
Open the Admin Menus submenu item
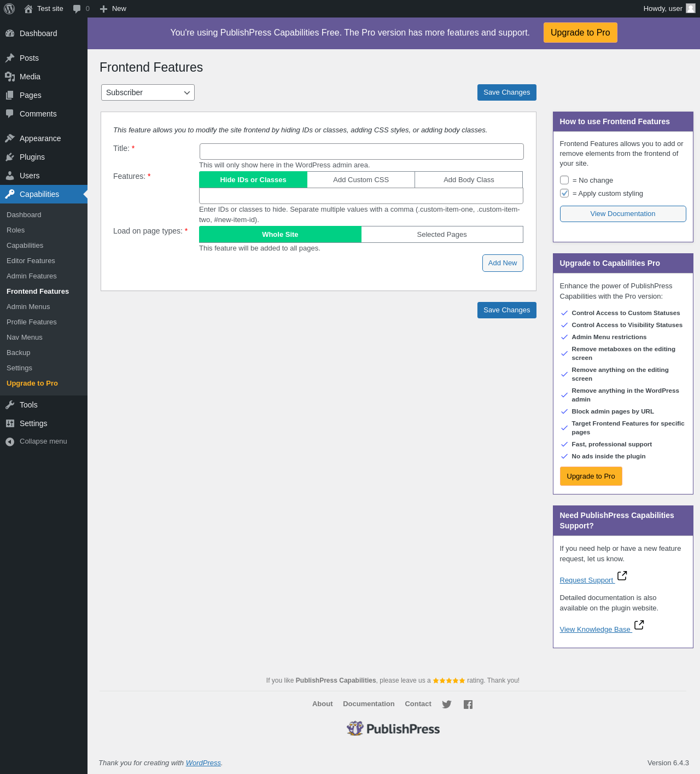tap(28, 307)
